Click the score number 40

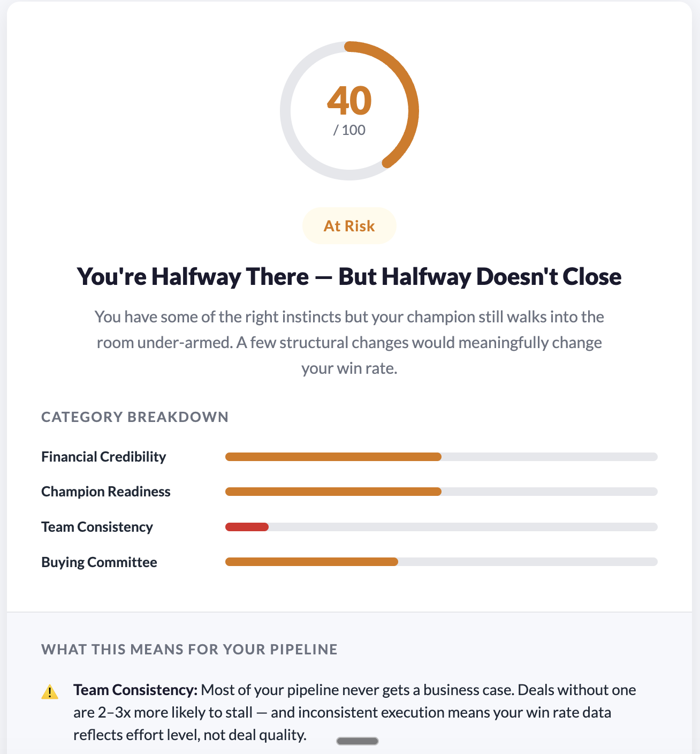[349, 101]
